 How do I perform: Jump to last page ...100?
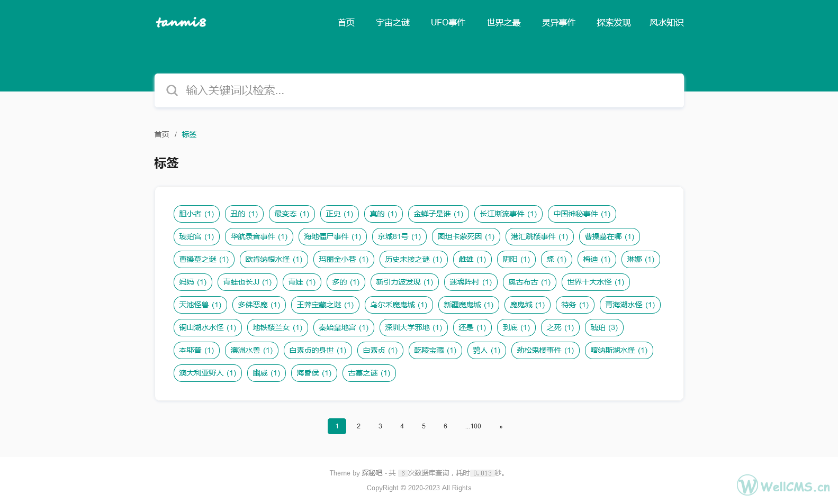tap(473, 426)
